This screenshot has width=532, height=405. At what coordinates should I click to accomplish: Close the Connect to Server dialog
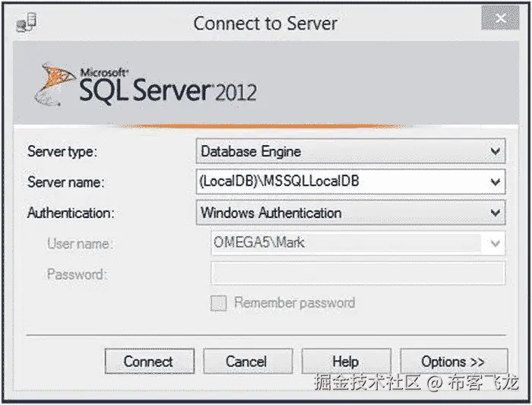500,18
